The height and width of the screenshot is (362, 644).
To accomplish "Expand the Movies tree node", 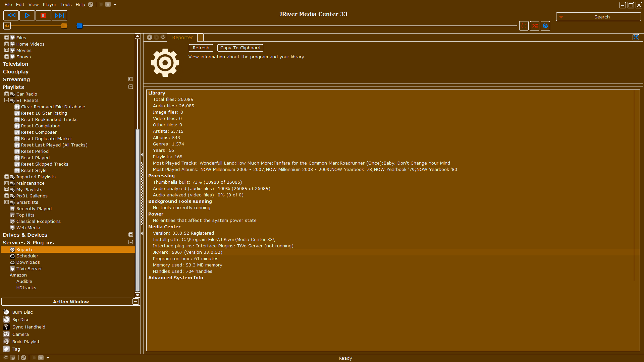I will coord(6,50).
